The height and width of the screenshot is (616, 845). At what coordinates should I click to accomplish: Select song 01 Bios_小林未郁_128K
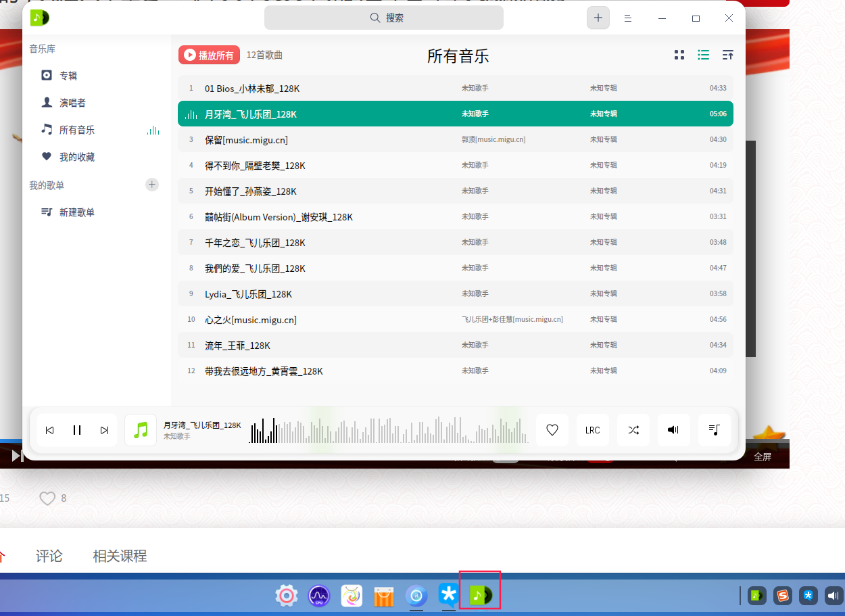(456, 88)
